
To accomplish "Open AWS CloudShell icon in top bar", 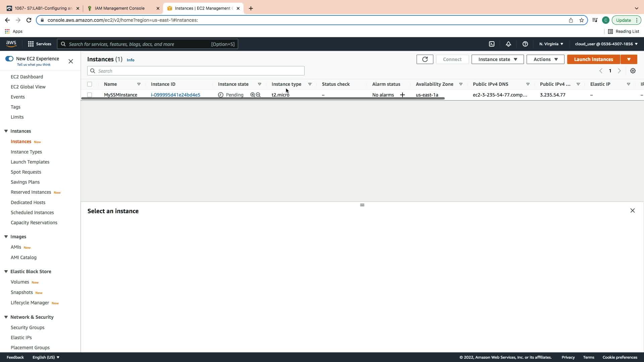I will 492,44.
